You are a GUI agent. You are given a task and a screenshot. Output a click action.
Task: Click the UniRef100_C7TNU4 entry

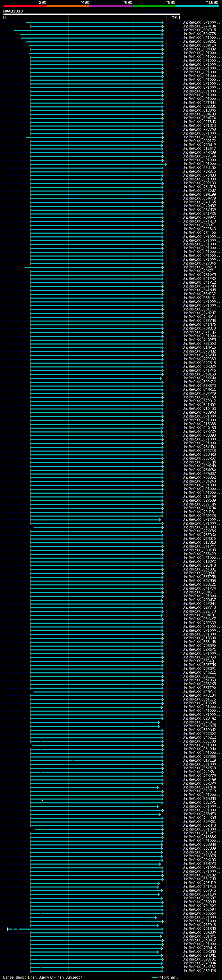(x=199, y=103)
